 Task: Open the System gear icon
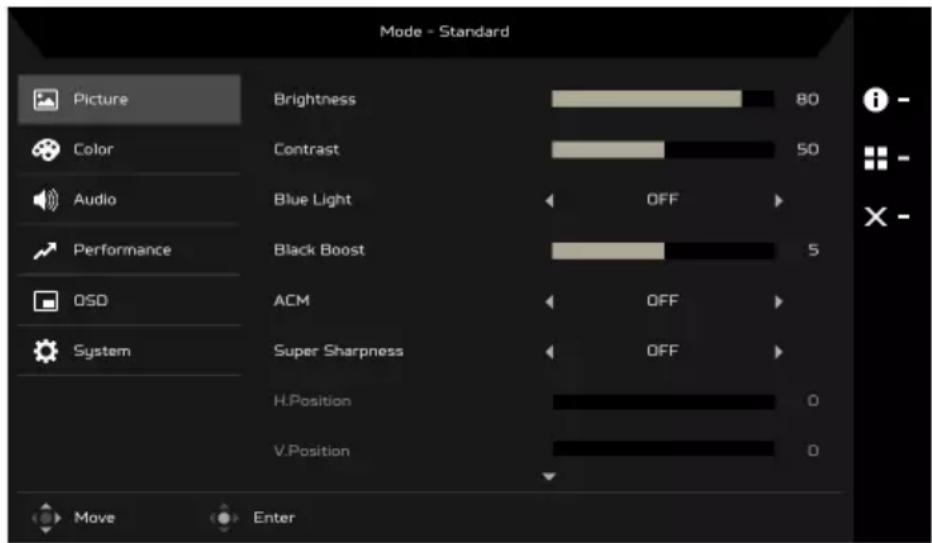coord(46,351)
